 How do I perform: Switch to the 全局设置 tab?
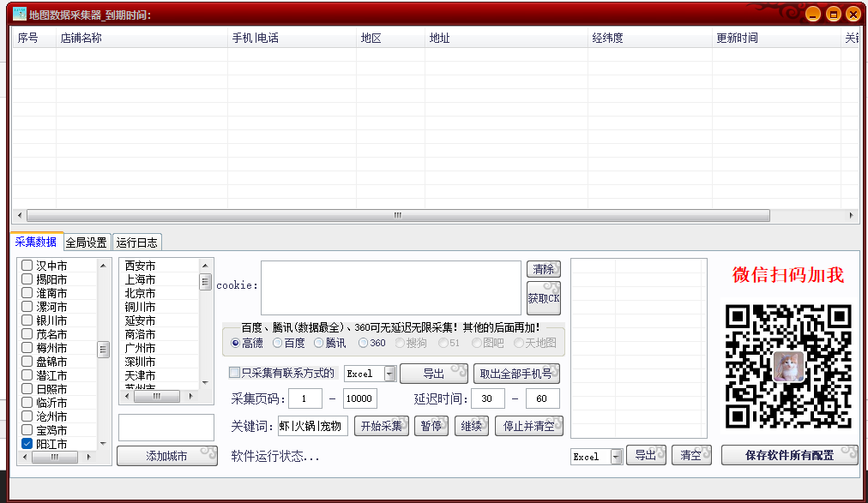click(x=86, y=243)
